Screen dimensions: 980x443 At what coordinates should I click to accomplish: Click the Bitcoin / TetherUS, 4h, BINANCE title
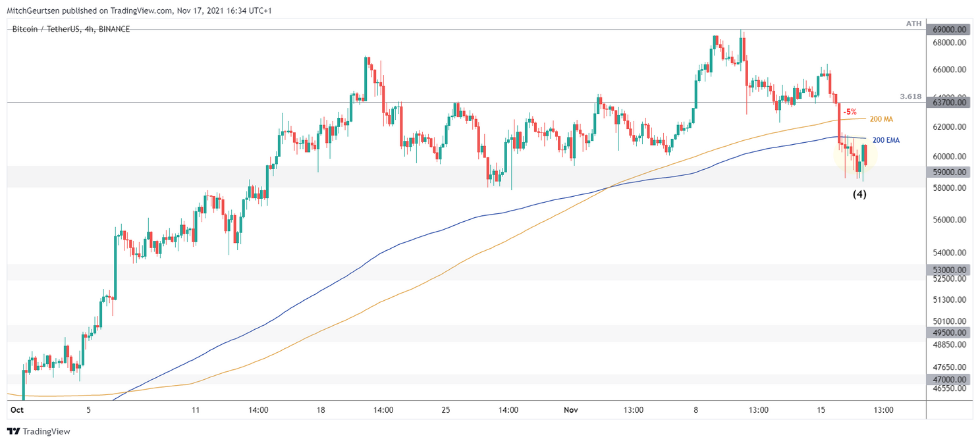(x=71, y=29)
